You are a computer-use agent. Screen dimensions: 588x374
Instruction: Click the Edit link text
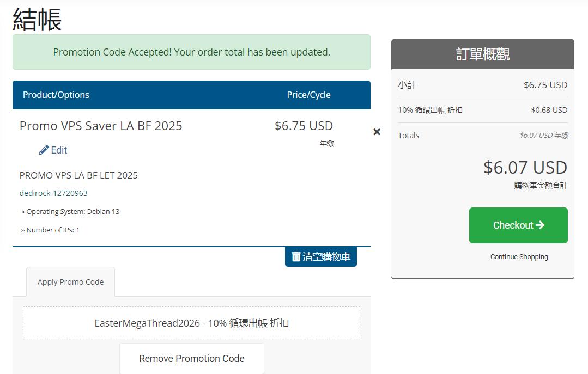(x=59, y=150)
